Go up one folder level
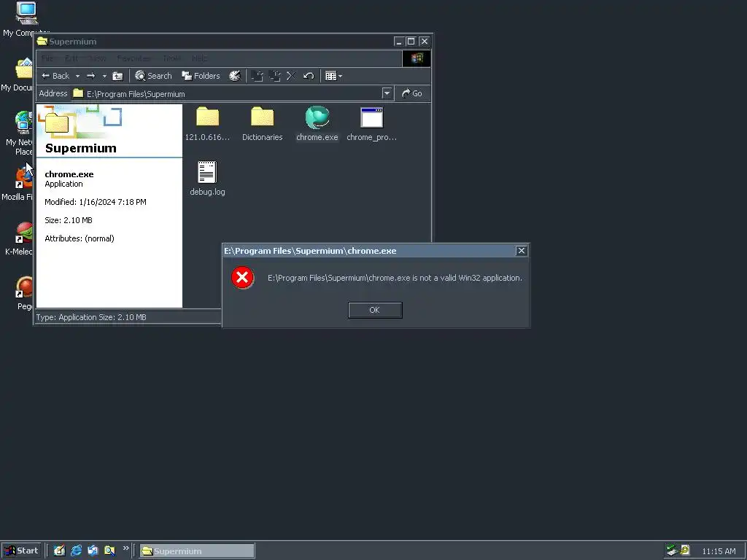Viewport: 747px width, 560px height. coord(117,76)
